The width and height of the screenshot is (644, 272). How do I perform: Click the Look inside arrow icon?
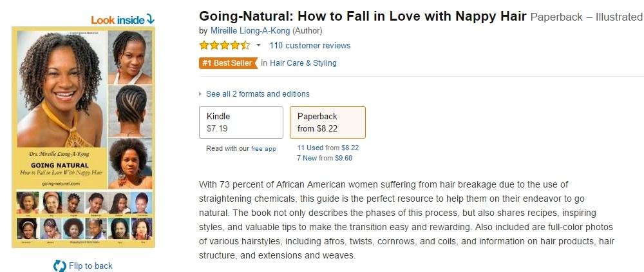[x=150, y=19]
